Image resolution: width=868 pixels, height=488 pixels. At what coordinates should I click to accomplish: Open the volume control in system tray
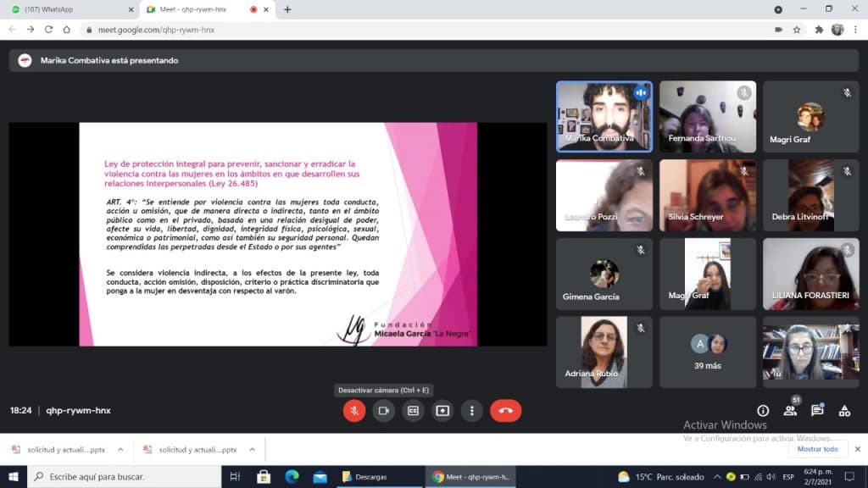(771, 476)
